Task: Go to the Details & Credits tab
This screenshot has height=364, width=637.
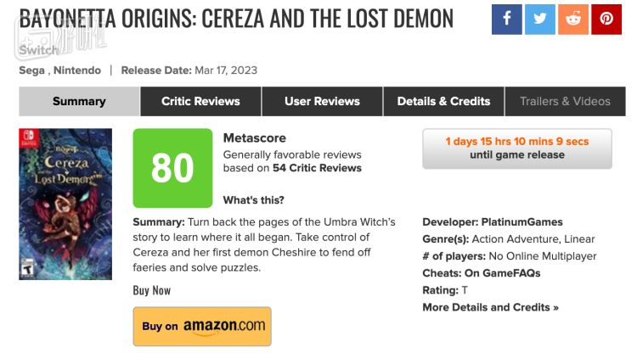Action: (x=443, y=101)
